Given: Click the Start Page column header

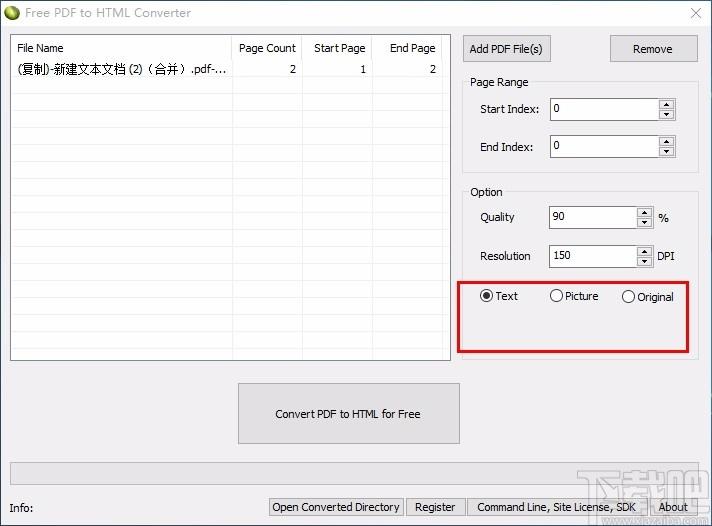Looking at the screenshot, I should 337,48.
